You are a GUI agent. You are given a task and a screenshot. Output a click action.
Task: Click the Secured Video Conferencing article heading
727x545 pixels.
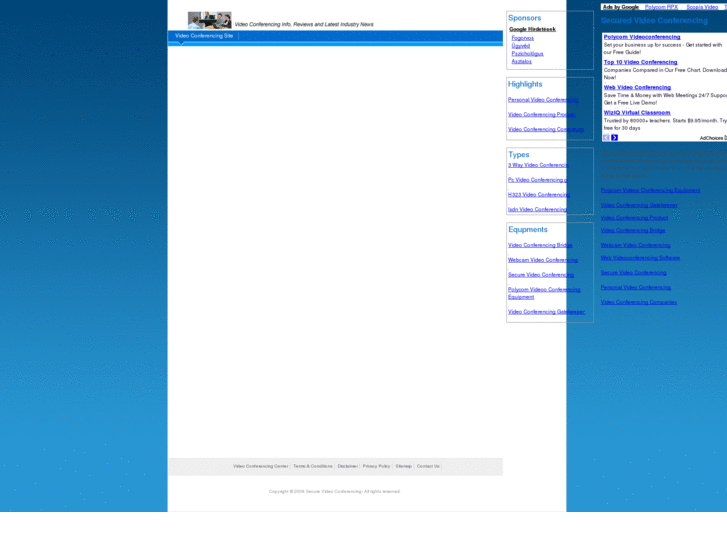point(654,20)
